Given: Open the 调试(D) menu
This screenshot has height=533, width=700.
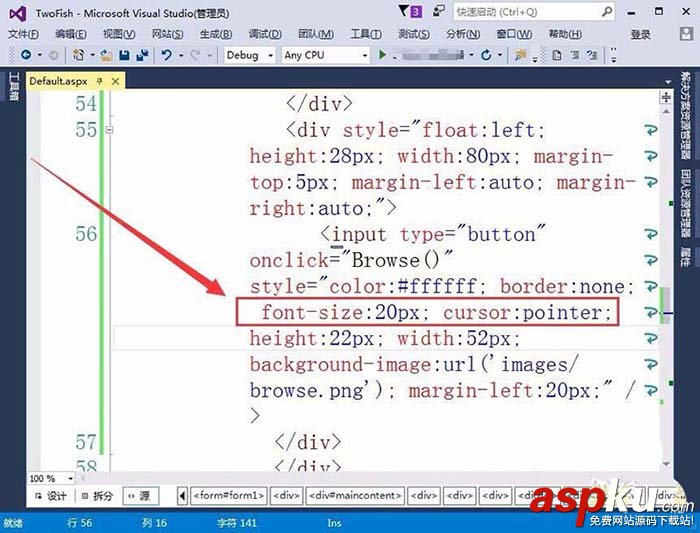Looking at the screenshot, I should point(265,34).
